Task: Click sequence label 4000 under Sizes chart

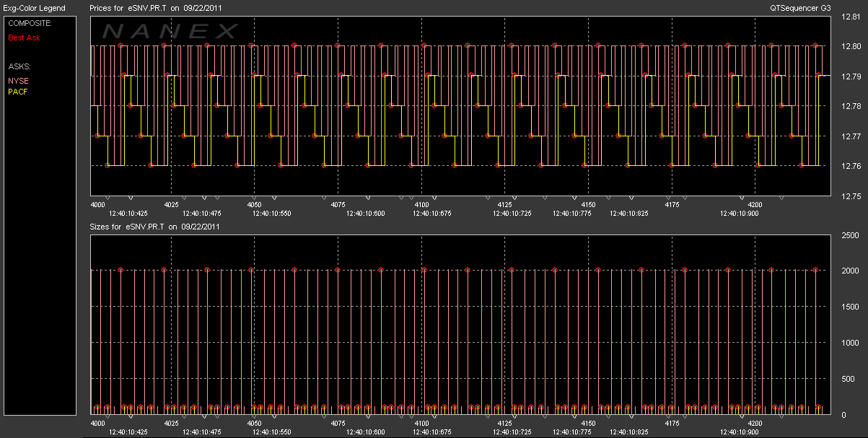Action: tap(97, 424)
